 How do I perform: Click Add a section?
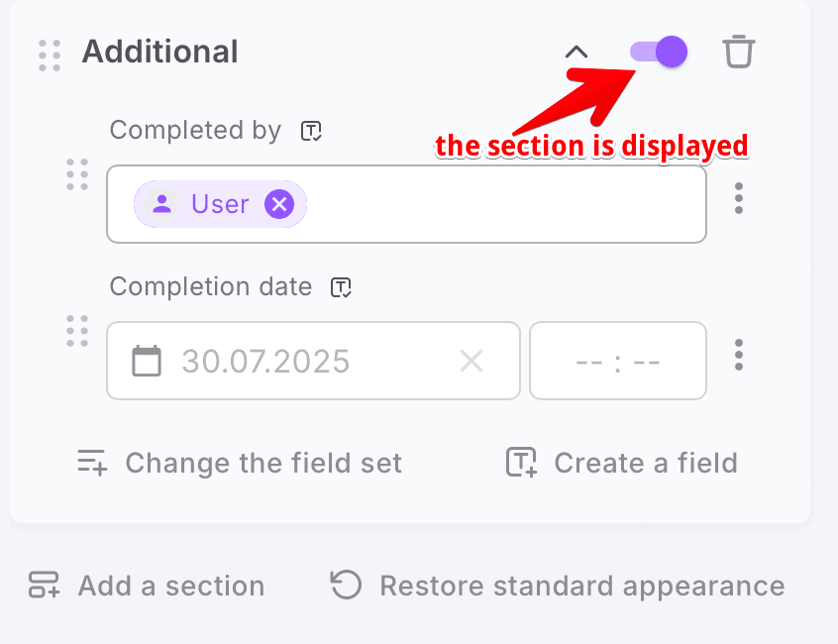[147, 586]
